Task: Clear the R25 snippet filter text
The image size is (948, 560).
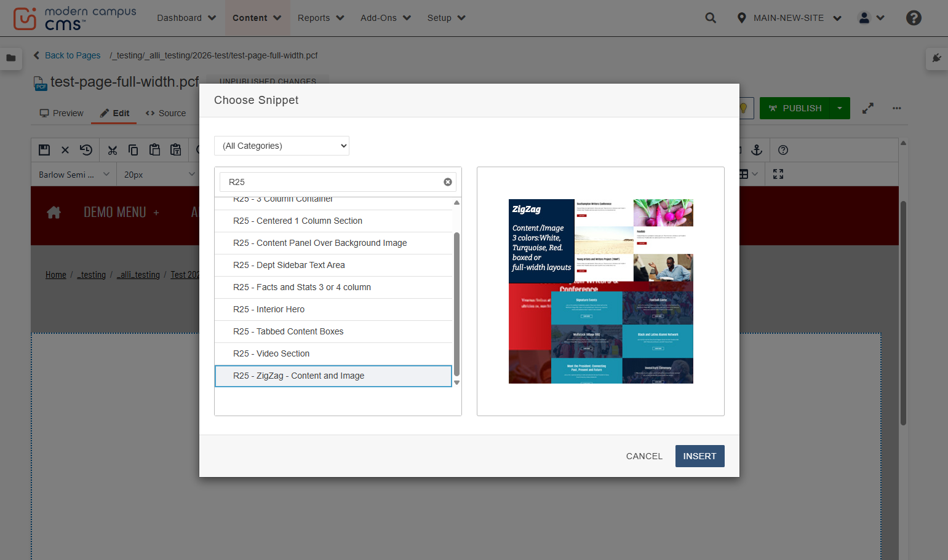Action: [448, 182]
